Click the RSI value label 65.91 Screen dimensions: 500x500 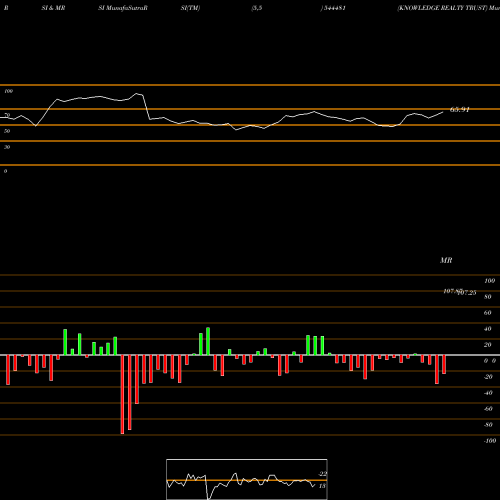click(x=460, y=110)
